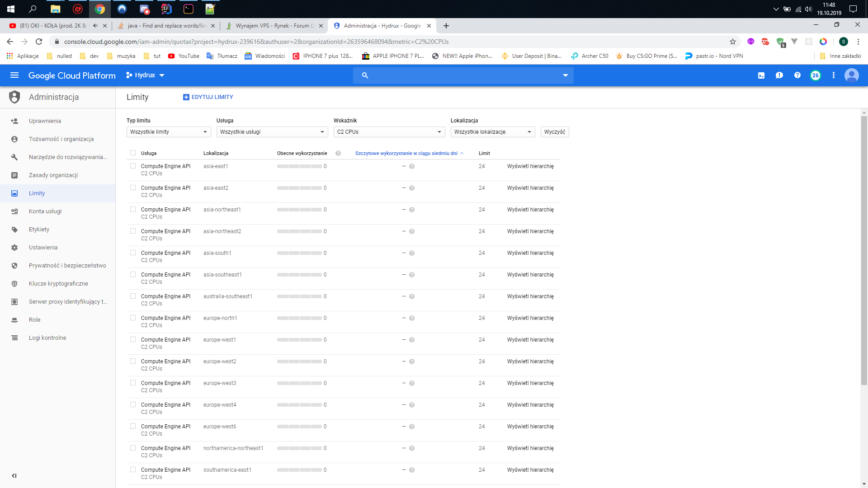Open the help question mark icon
Screen dimensions: 868x488
click(797, 75)
